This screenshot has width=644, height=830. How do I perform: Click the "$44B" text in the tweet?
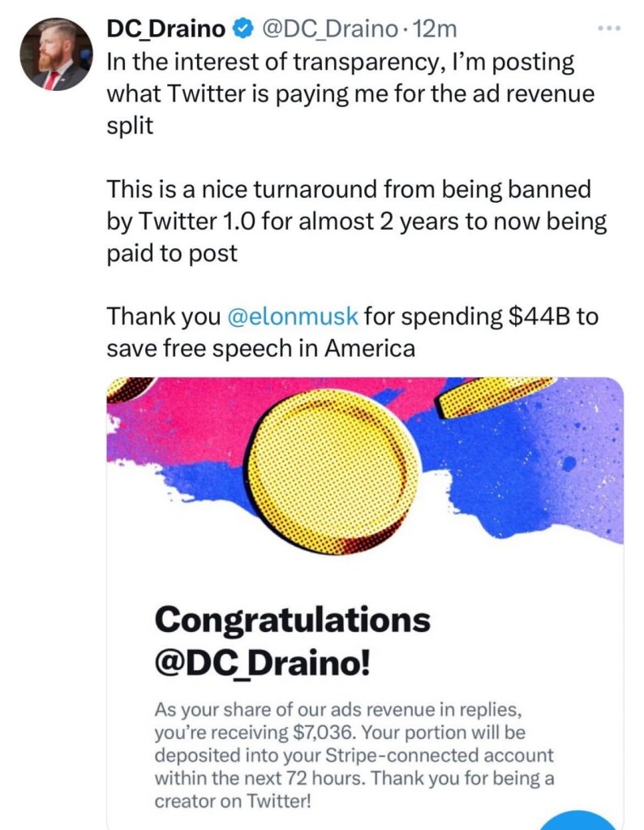539,316
